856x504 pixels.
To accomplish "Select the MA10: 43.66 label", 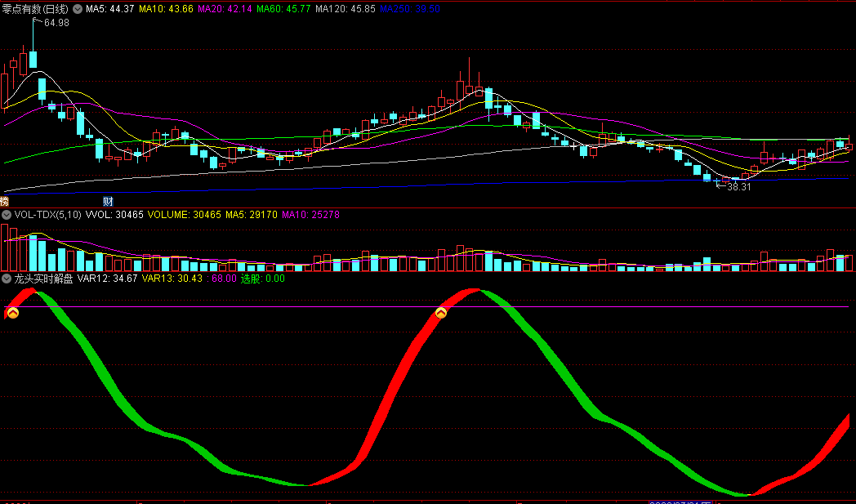I will [x=166, y=9].
